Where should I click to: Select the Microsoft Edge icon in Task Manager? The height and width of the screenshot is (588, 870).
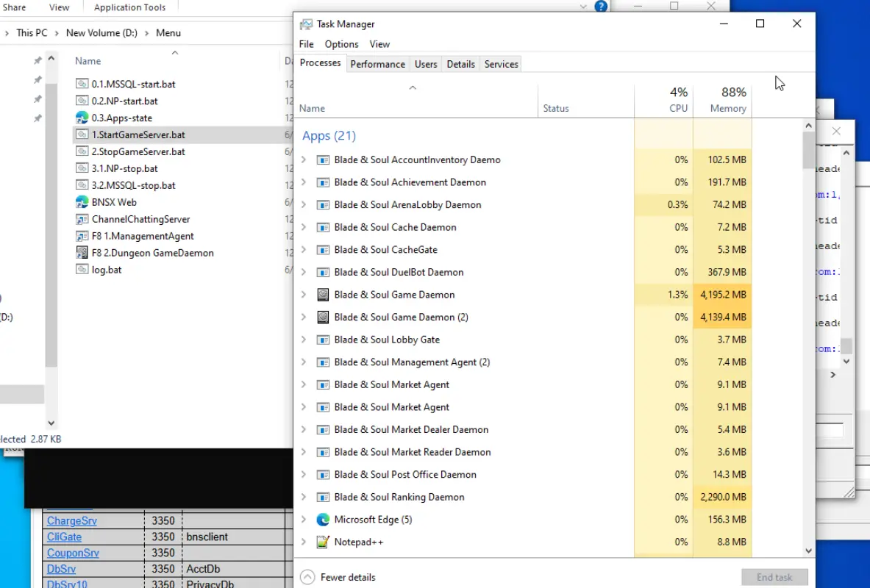coord(322,520)
